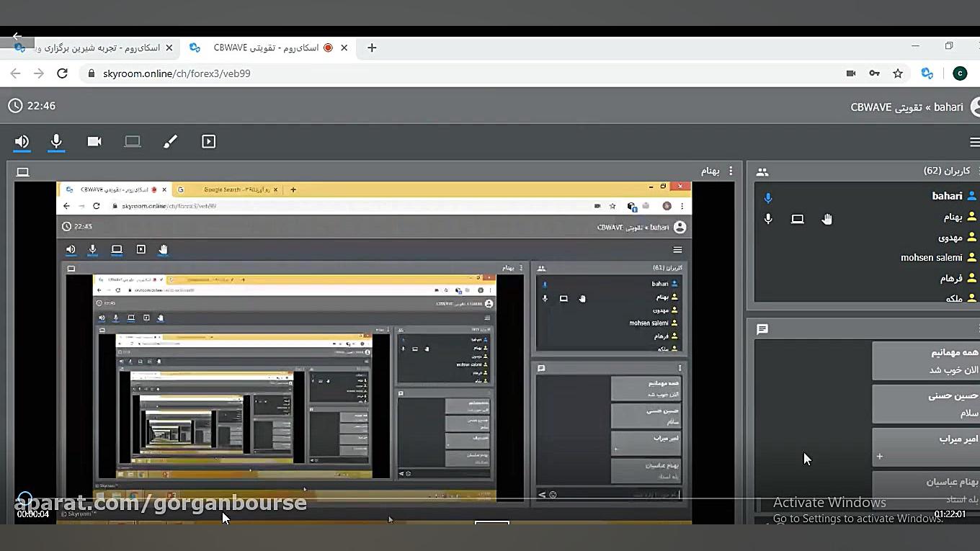
Task: Select the outer CBWAVE تقویتی tab
Action: click(267, 48)
